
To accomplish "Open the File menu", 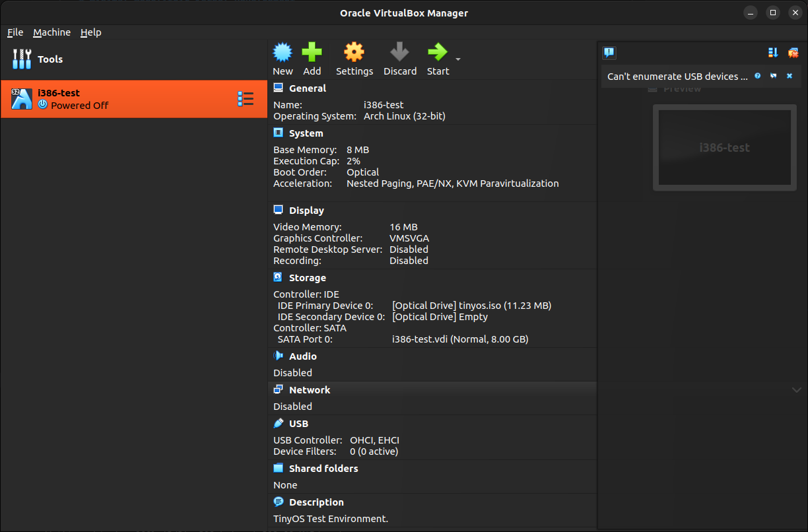I will (x=15, y=32).
